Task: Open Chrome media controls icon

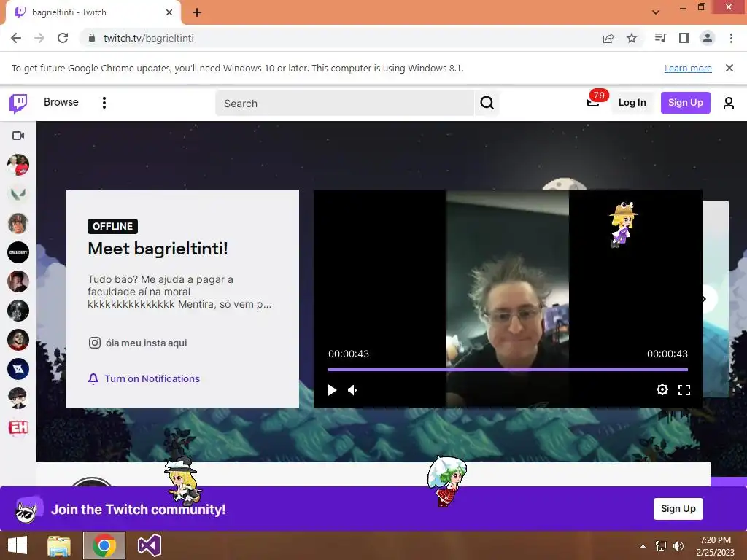Action: [x=661, y=38]
